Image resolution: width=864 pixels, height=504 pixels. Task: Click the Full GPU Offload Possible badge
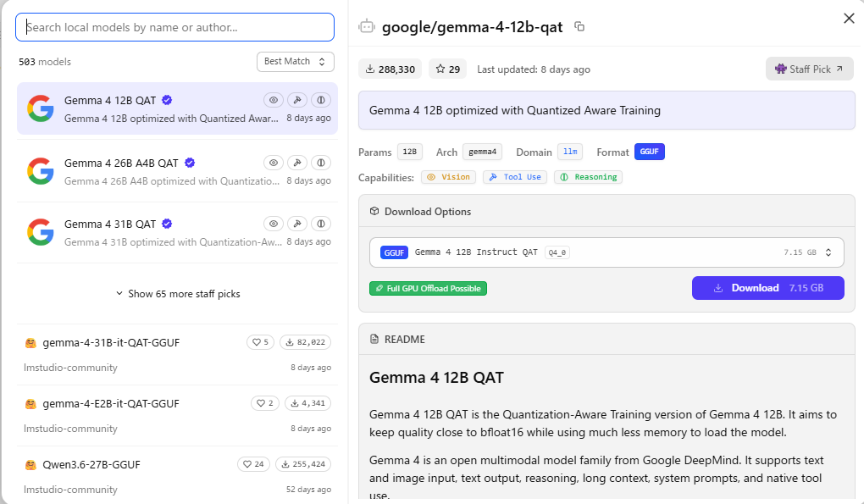pos(428,288)
